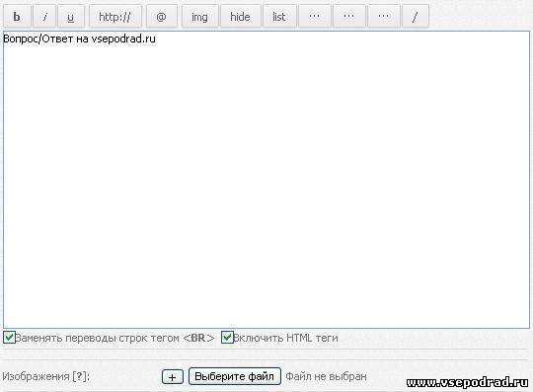The width and height of the screenshot is (533, 392).
Task: Insert a link with the http:// button
Action: coord(114,17)
